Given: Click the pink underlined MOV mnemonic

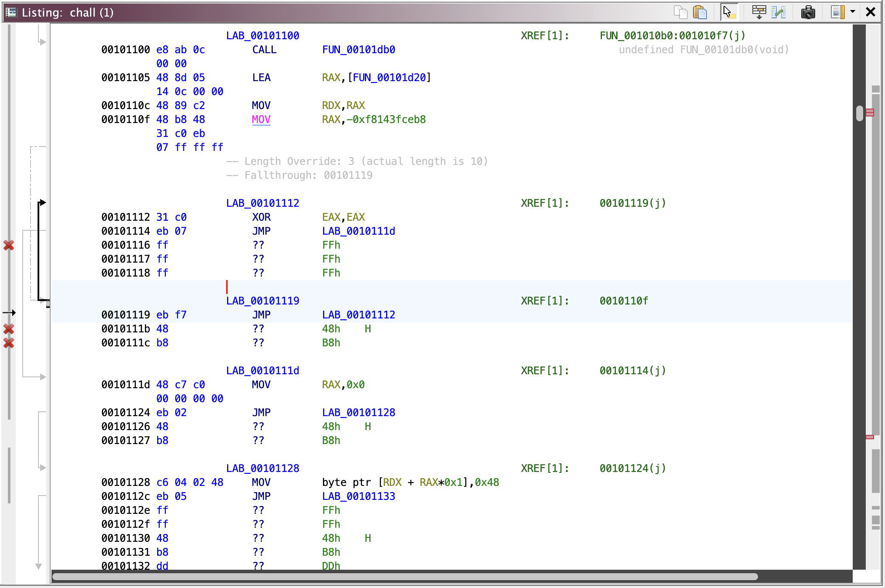Looking at the screenshot, I should click(261, 120).
